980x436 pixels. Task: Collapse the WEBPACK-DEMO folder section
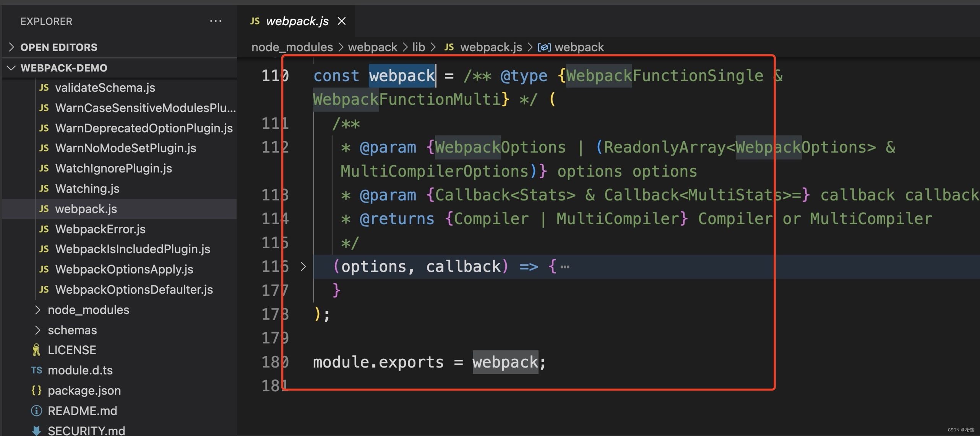tap(11, 68)
